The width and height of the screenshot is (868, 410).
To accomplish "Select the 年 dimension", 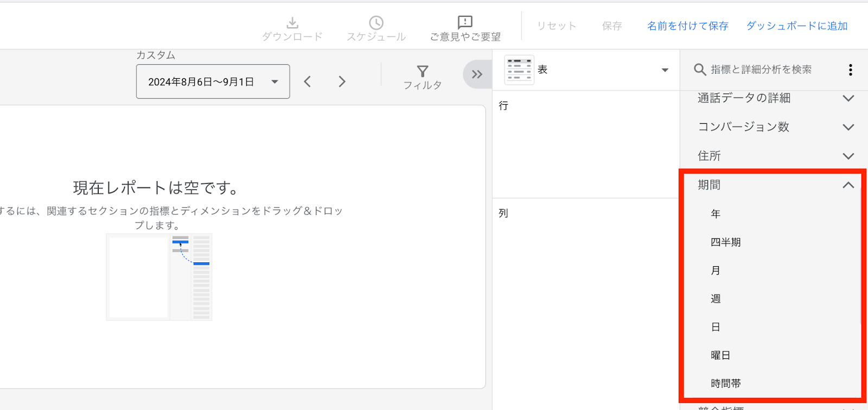I will (x=716, y=214).
